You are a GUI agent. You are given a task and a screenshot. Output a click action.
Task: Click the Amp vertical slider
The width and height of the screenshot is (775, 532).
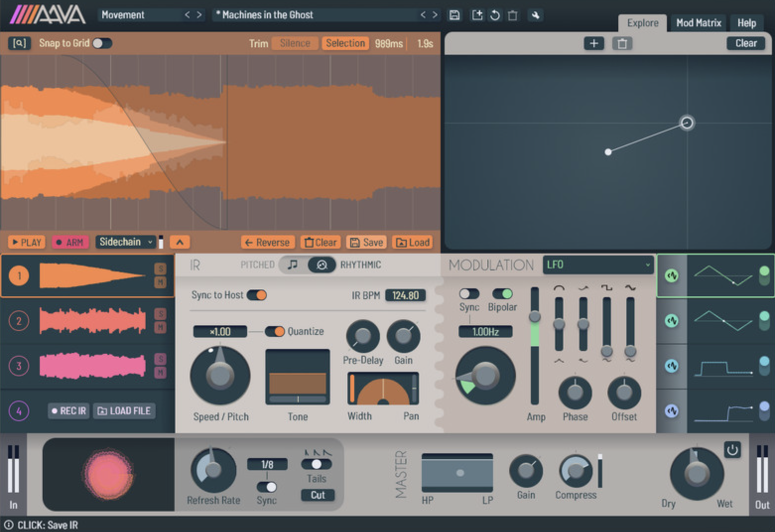[x=534, y=346]
